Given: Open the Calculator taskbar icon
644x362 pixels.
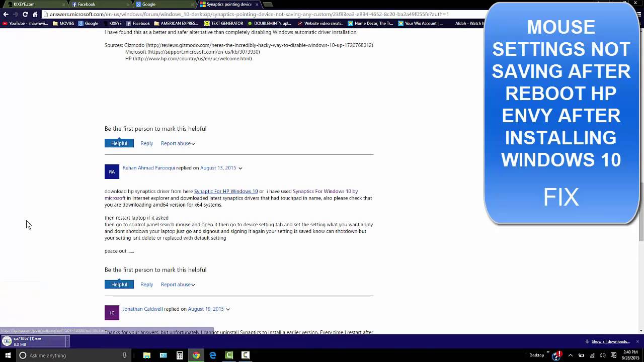Looking at the screenshot, I should click(180, 355).
